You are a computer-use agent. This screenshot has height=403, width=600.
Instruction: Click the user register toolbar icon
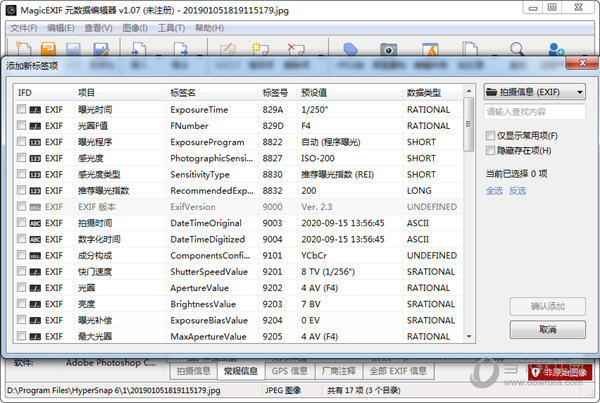pos(556,49)
